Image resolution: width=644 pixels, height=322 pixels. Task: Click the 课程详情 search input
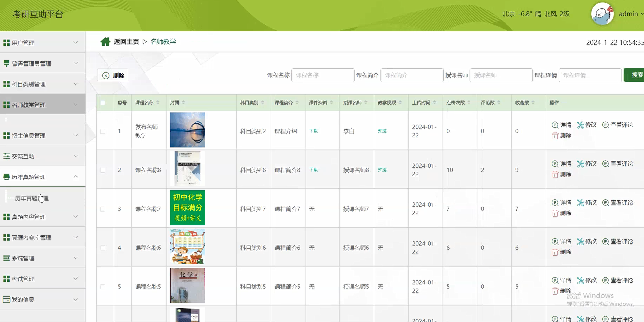coord(590,75)
